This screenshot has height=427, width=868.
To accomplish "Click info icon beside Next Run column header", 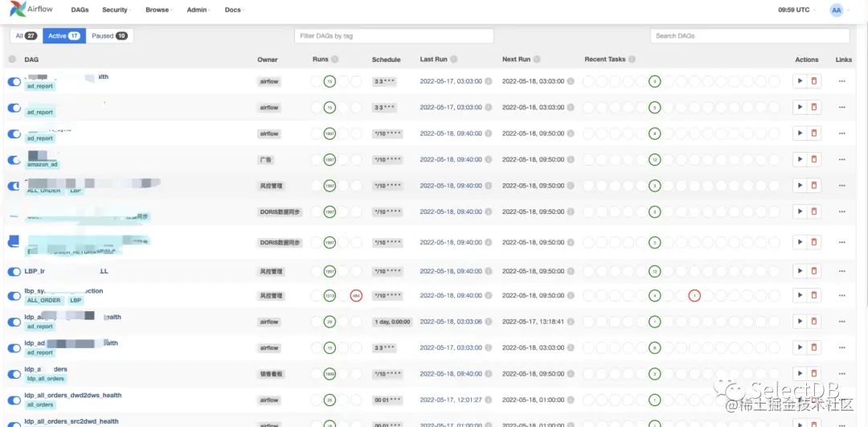I will pos(536,60).
